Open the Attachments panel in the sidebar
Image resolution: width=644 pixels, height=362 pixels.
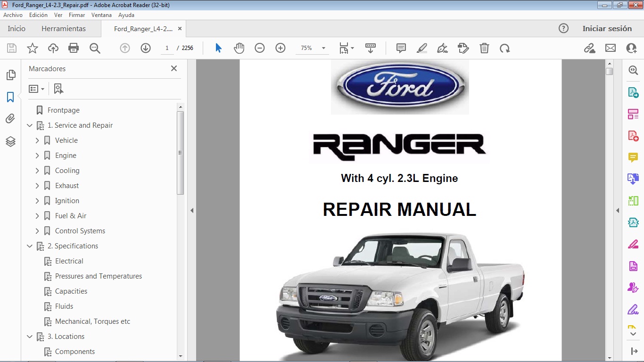click(x=10, y=118)
